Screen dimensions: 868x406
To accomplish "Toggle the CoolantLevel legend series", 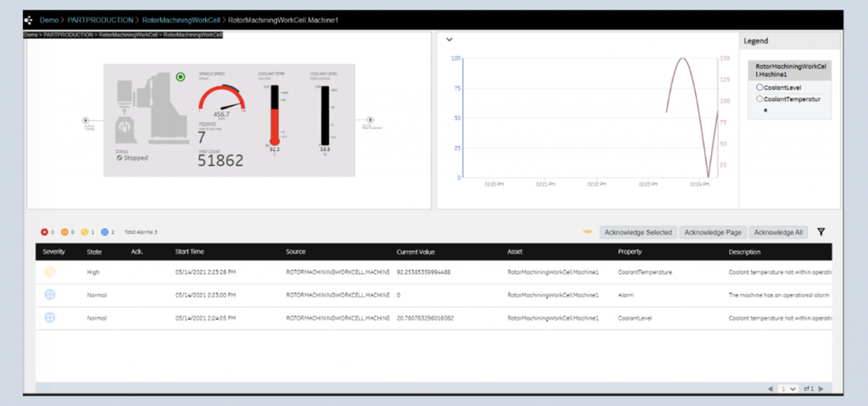I will [x=760, y=87].
